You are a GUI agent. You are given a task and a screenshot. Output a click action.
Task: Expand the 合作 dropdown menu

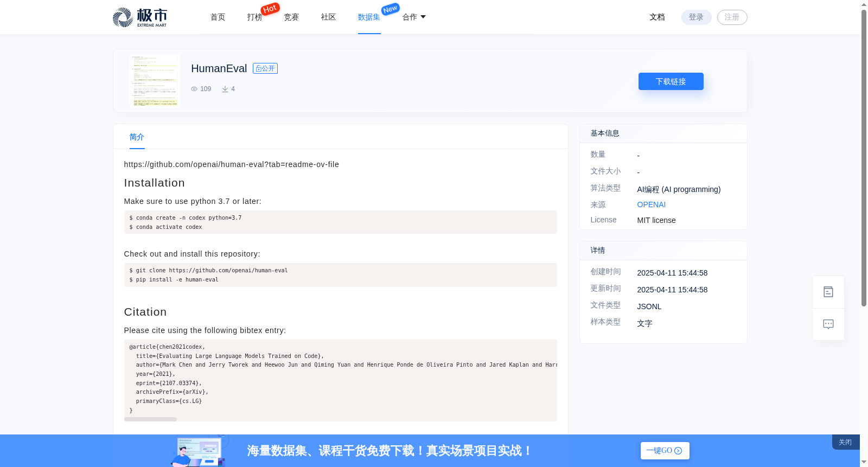pyautogui.click(x=414, y=17)
